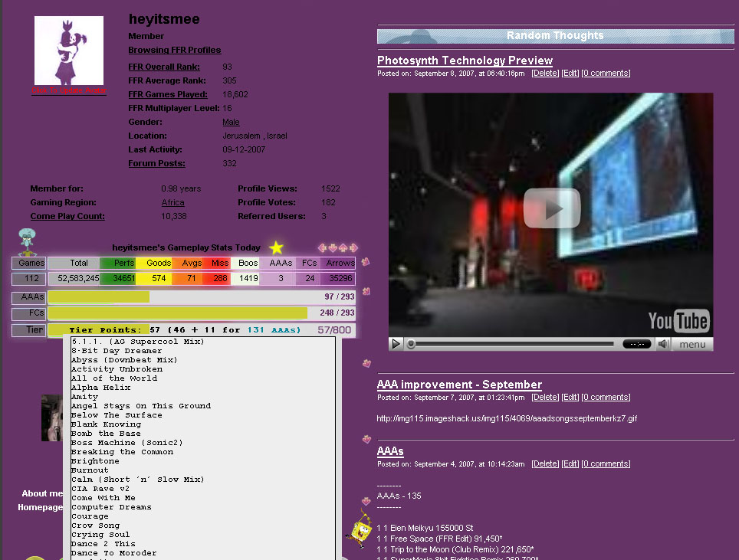The image size is (739, 560).
Task: Open Click To Update Avatar link
Action: 69,90
